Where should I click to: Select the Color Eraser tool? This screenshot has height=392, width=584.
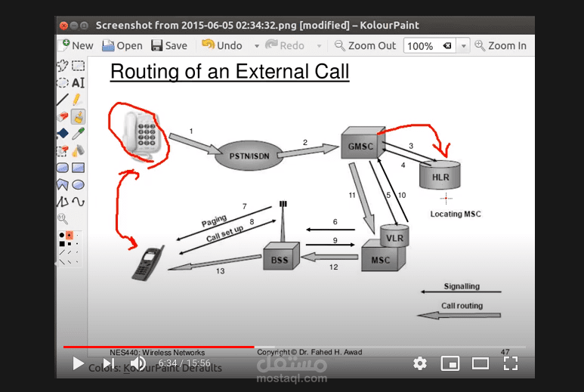(x=63, y=151)
